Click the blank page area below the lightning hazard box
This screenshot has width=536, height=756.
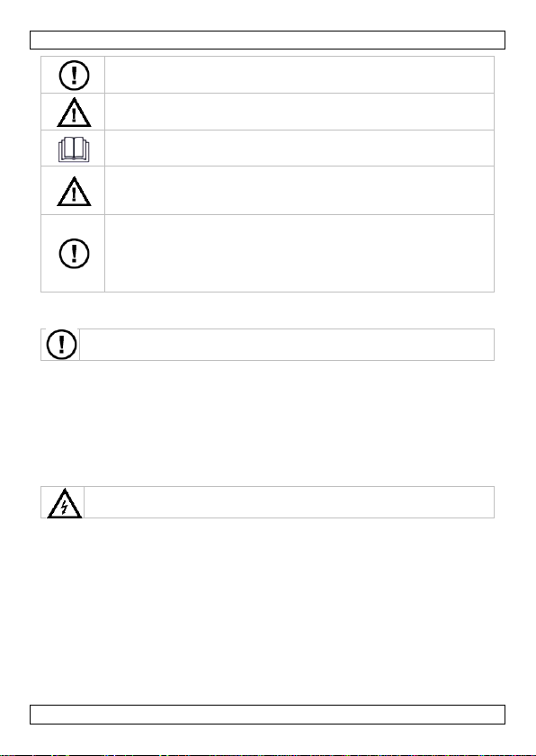pyautogui.click(x=267, y=611)
